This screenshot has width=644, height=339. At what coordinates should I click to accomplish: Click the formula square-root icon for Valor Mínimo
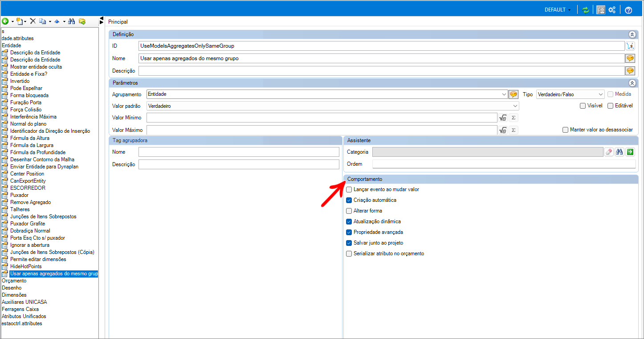(503, 118)
